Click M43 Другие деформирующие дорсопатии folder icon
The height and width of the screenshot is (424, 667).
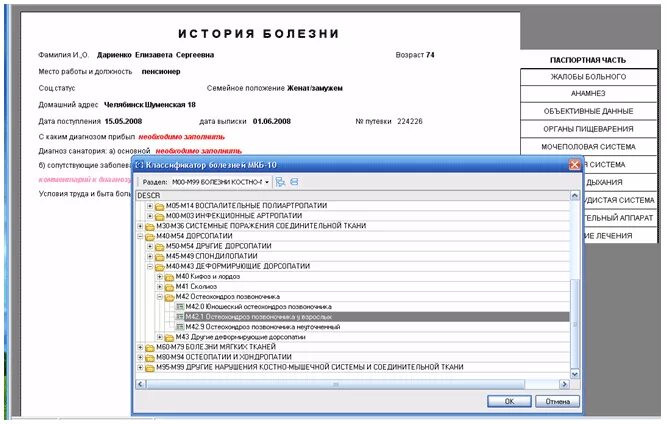pyautogui.click(x=169, y=338)
